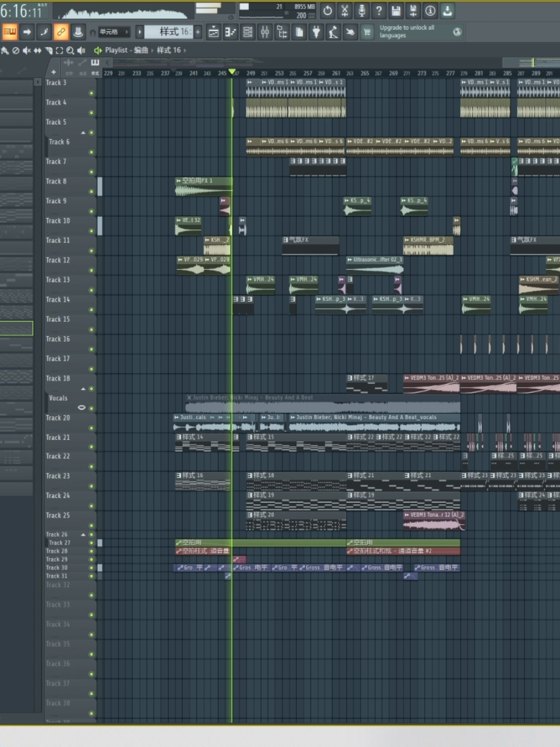Toggle mute switch on Track 3

coord(92,93)
